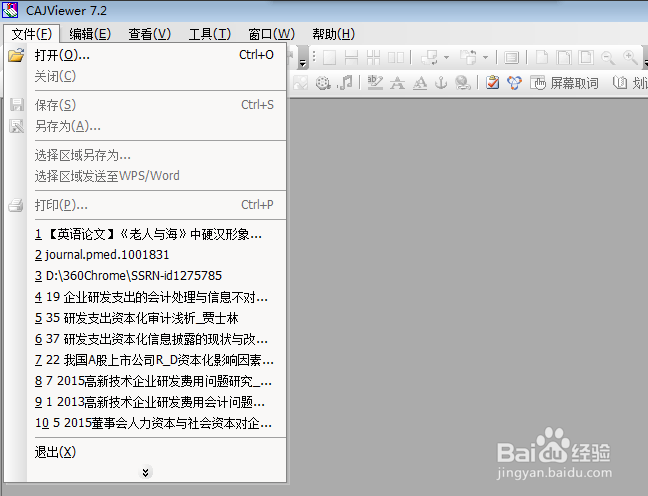Select the underline text annotation tool
Viewport: 648px width, 496px height.
[x=420, y=83]
